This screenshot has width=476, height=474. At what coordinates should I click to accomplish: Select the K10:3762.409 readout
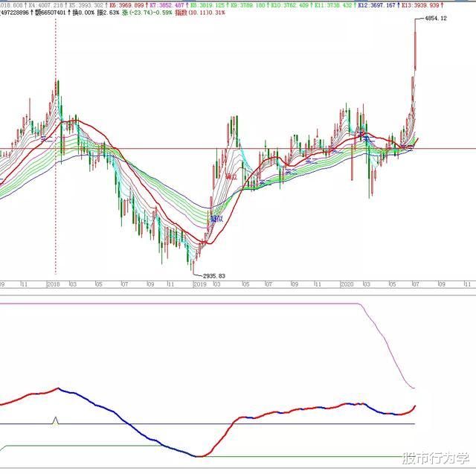pos(289,5)
